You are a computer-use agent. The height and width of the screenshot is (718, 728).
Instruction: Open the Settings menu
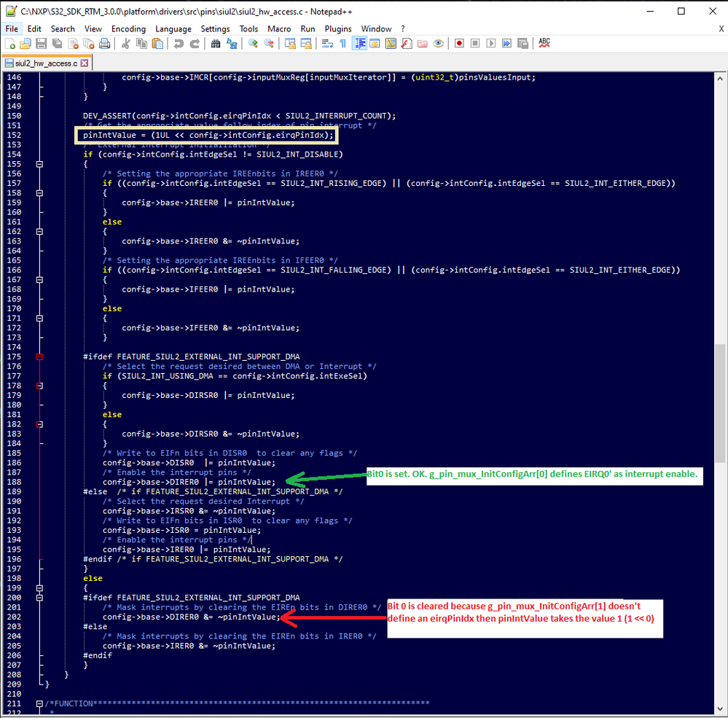[215, 29]
